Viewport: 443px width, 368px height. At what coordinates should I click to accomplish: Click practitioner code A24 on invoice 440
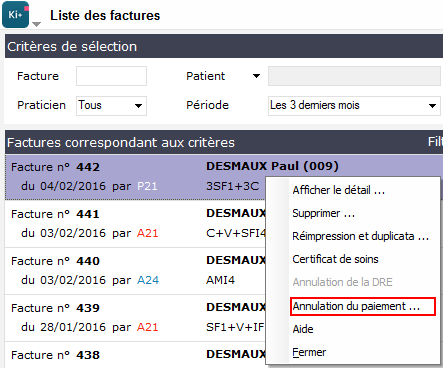click(x=148, y=280)
